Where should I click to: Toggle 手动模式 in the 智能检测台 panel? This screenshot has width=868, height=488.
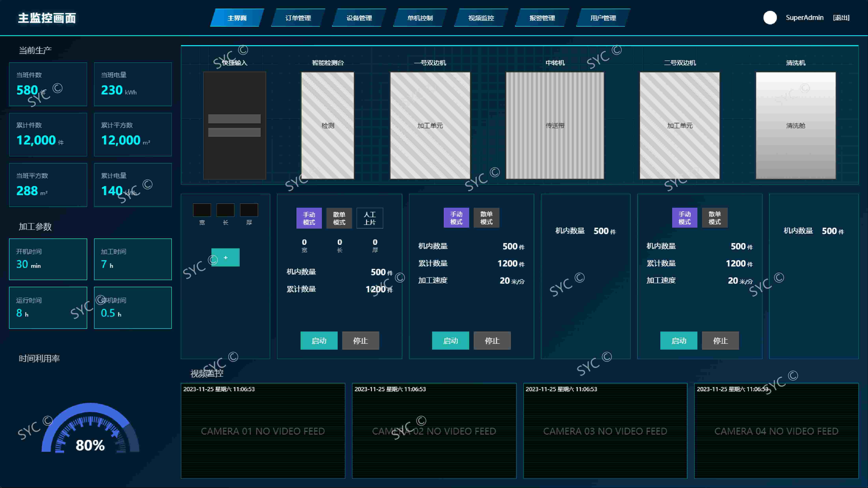pyautogui.click(x=309, y=218)
